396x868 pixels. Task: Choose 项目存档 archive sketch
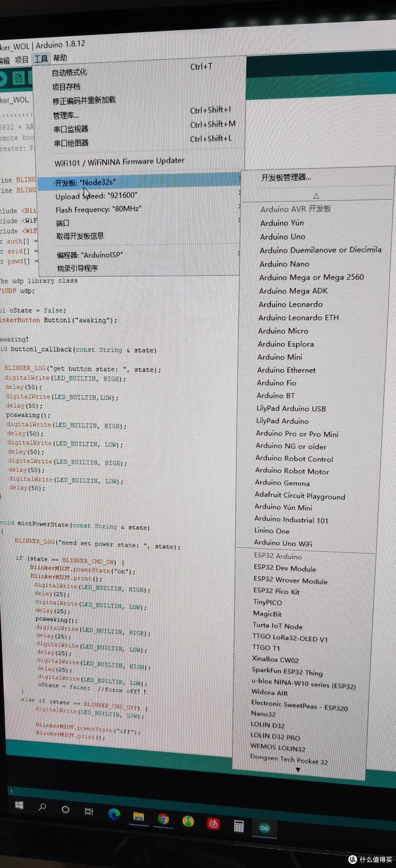66,87
